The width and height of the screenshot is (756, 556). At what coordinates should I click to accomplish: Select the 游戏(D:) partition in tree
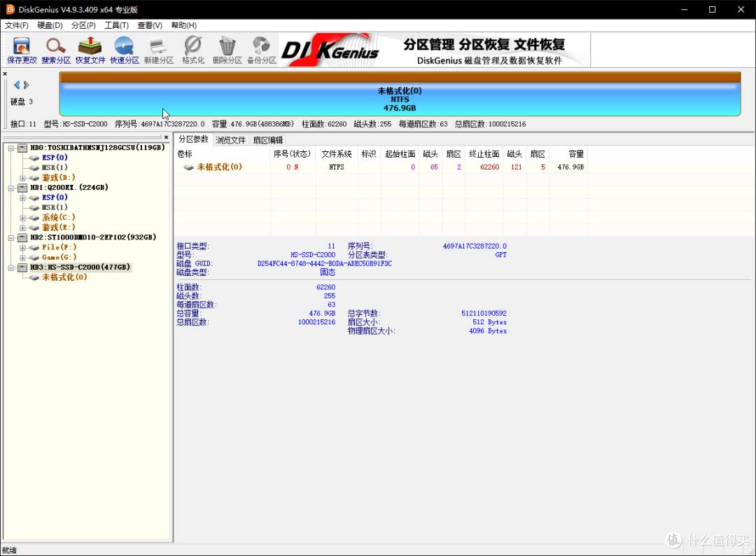click(58, 177)
